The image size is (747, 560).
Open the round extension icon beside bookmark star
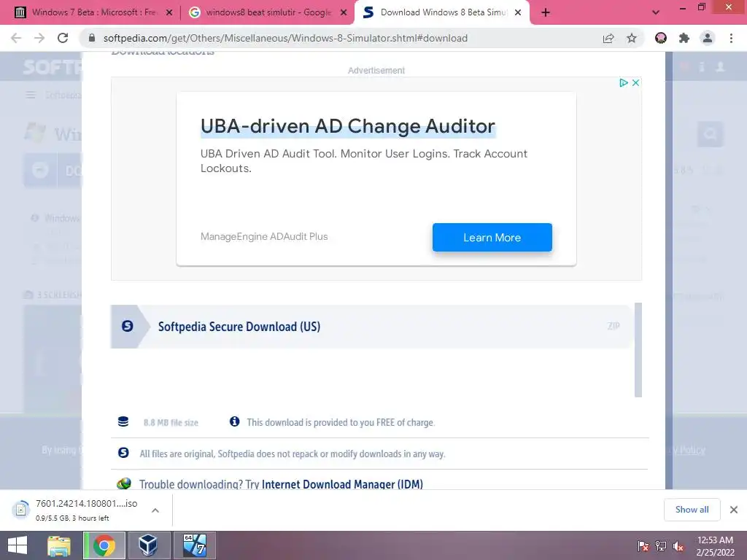(x=661, y=38)
